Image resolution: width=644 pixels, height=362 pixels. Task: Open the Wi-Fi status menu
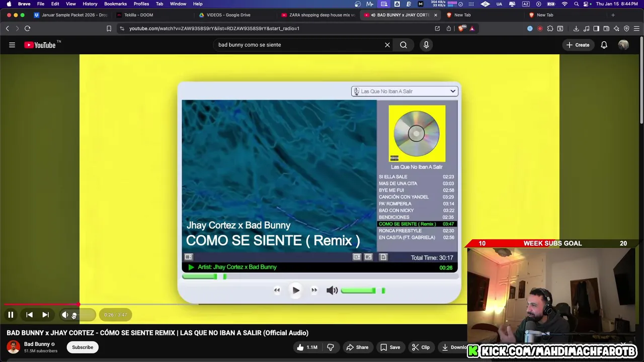click(565, 4)
